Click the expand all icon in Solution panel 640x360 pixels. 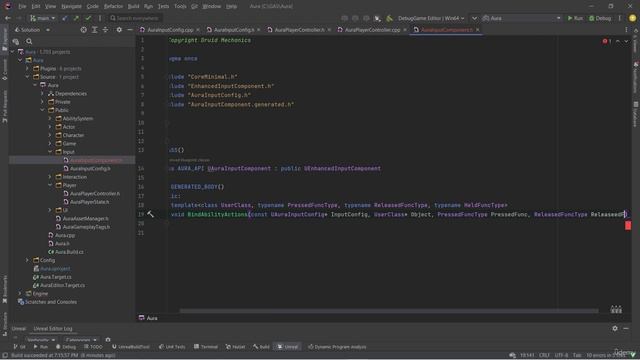tap(94, 30)
